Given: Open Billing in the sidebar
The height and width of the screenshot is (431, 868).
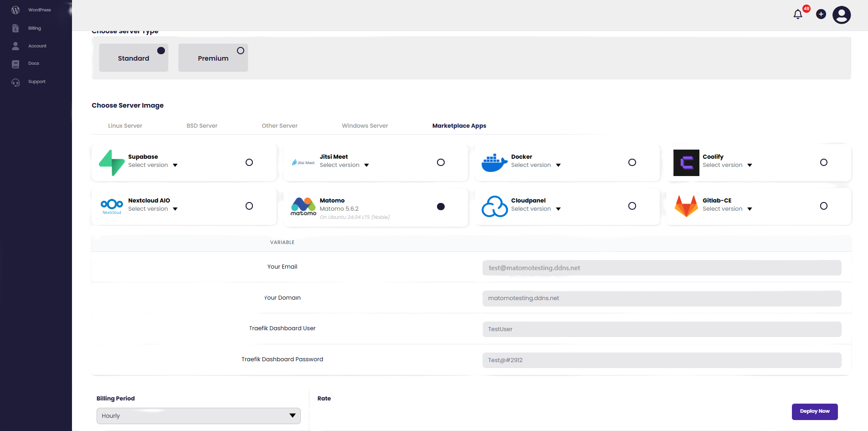Looking at the screenshot, I should [x=34, y=28].
